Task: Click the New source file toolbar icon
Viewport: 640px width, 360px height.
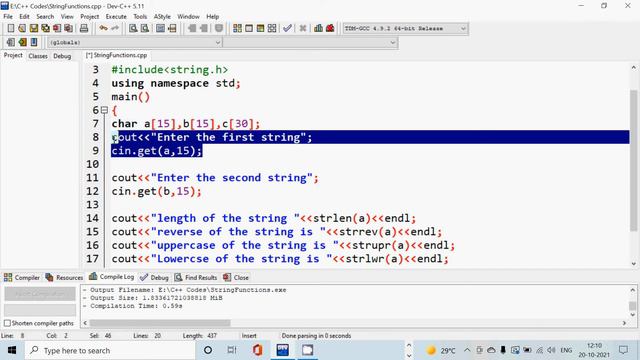Action: [11, 28]
